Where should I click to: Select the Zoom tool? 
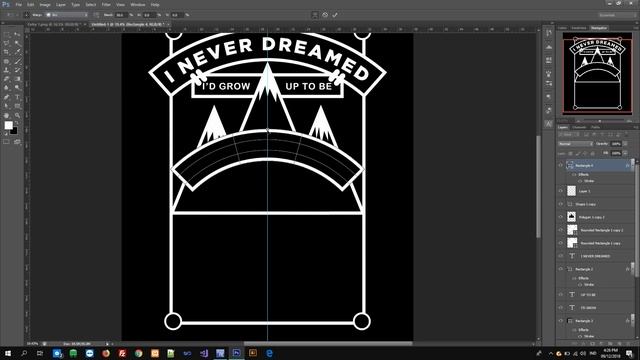[x=17, y=116]
